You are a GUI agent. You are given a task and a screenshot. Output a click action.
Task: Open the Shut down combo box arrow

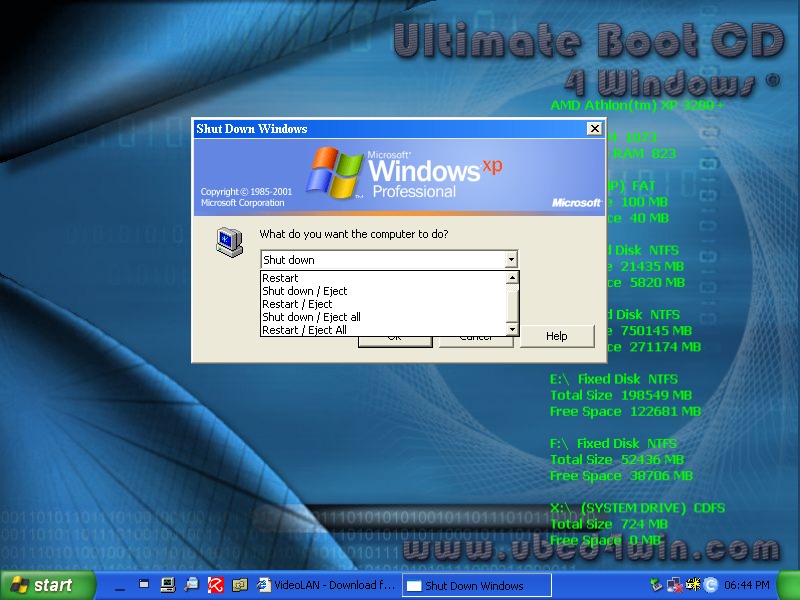pyautogui.click(x=511, y=259)
